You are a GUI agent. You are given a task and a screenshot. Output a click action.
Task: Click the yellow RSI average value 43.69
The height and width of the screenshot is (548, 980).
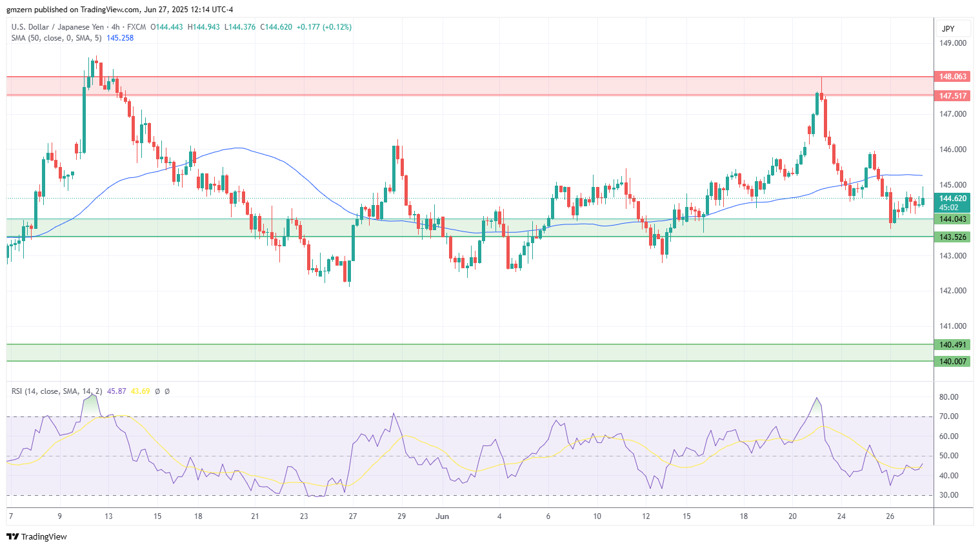coord(140,391)
